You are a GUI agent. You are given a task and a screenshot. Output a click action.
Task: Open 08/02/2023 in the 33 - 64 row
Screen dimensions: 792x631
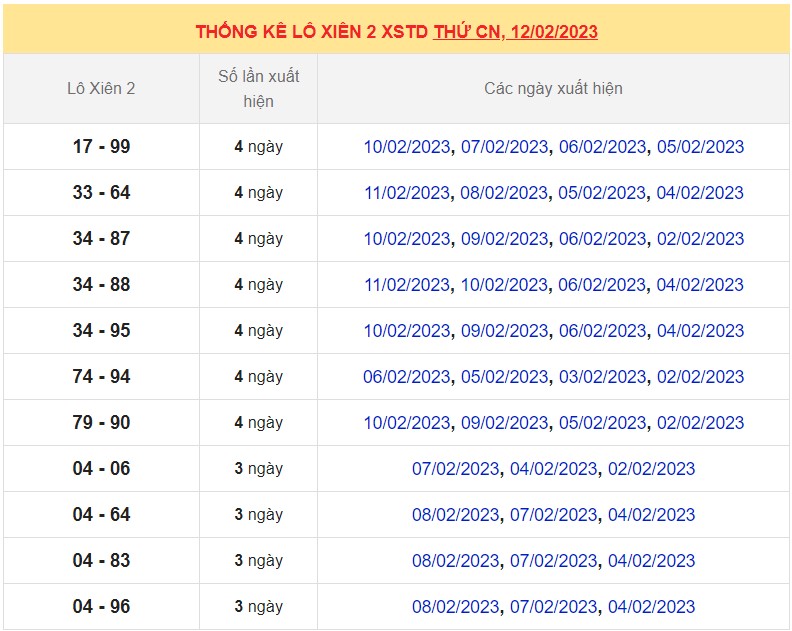point(504,193)
